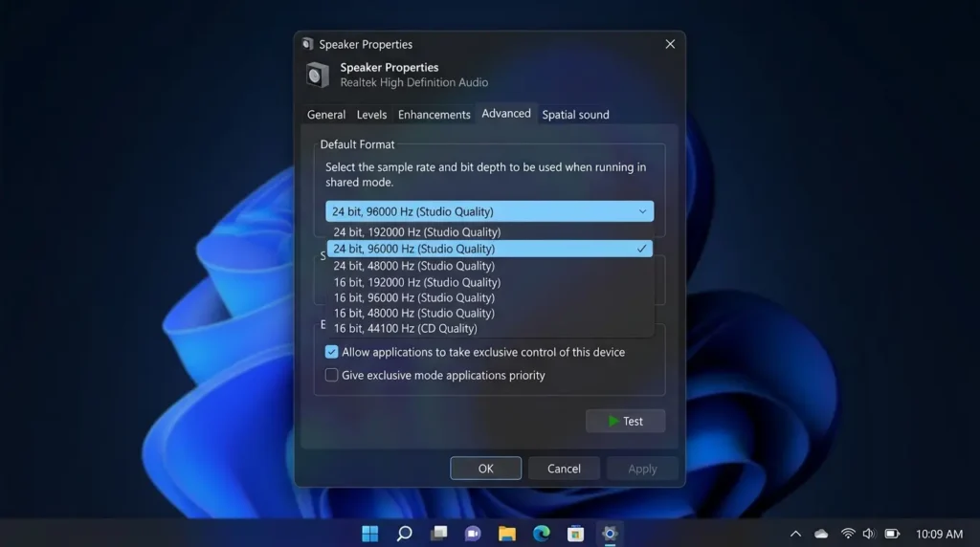This screenshot has width=980, height=547.
Task: Uncheck Allow applications exclusive control checkbox
Action: 331,352
